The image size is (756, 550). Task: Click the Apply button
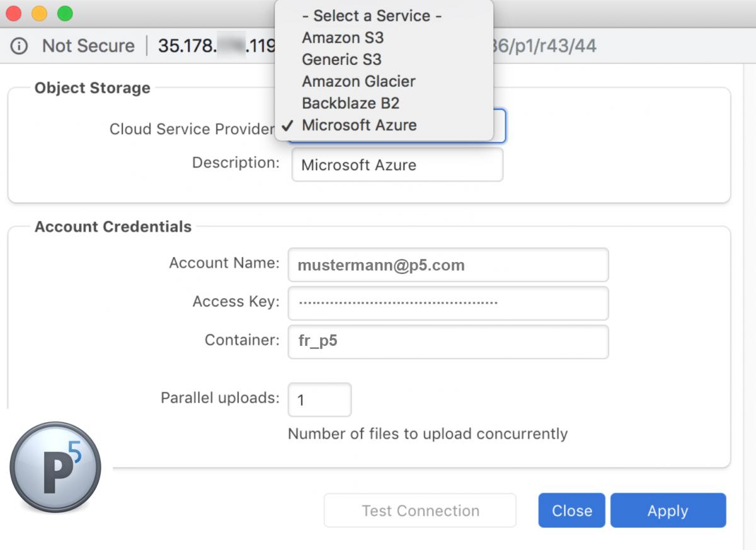pos(668,510)
